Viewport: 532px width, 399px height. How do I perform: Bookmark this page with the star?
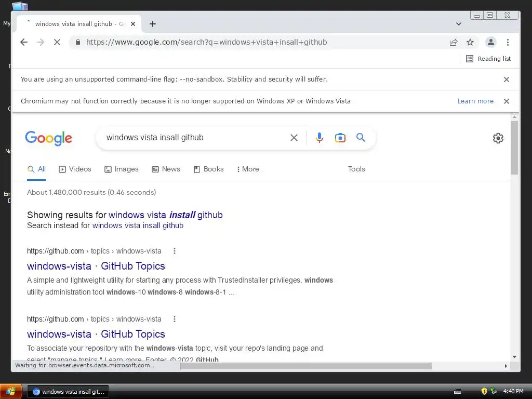[x=470, y=42]
